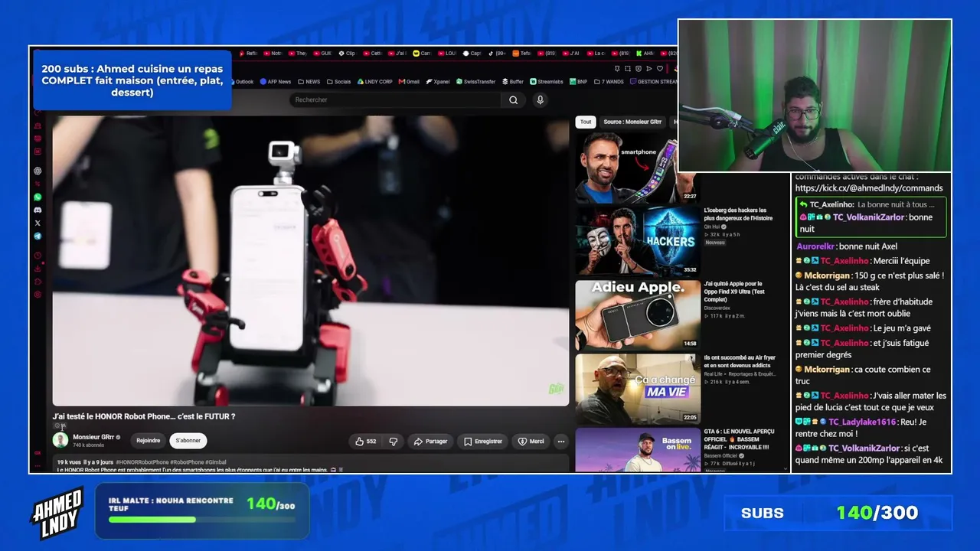Viewport: 980px width, 551px height.
Task: Expand the video description box
Action: [310, 464]
